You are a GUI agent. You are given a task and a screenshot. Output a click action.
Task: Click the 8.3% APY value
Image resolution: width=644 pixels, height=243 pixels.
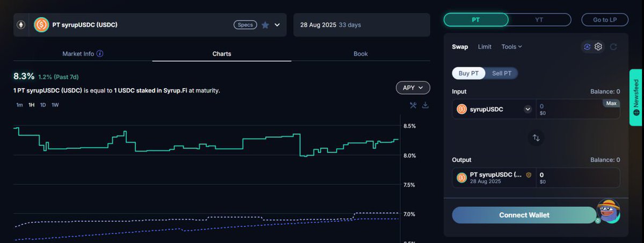click(x=24, y=76)
